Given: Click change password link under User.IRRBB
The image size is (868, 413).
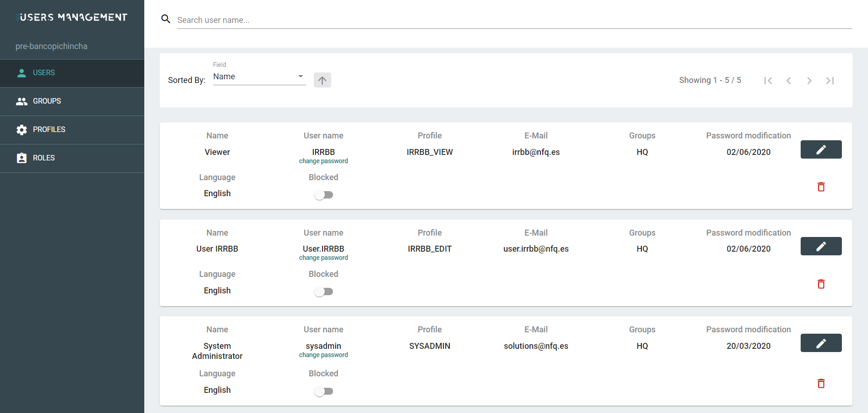Looking at the screenshot, I should (x=323, y=258).
